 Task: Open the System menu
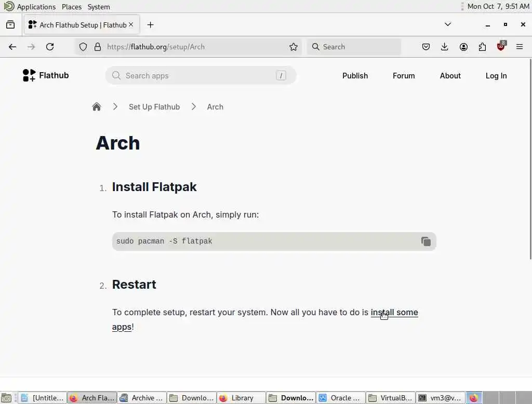click(x=99, y=7)
